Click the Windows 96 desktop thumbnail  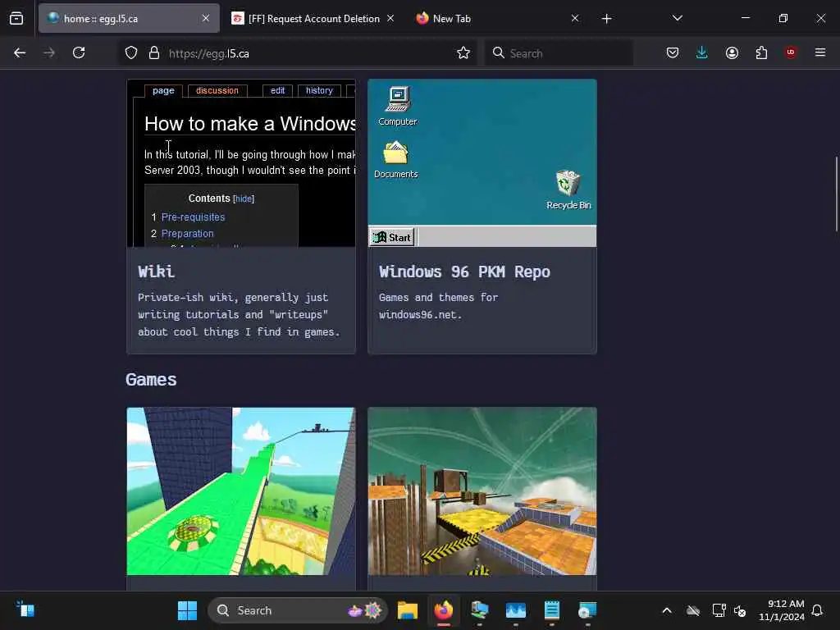482,163
